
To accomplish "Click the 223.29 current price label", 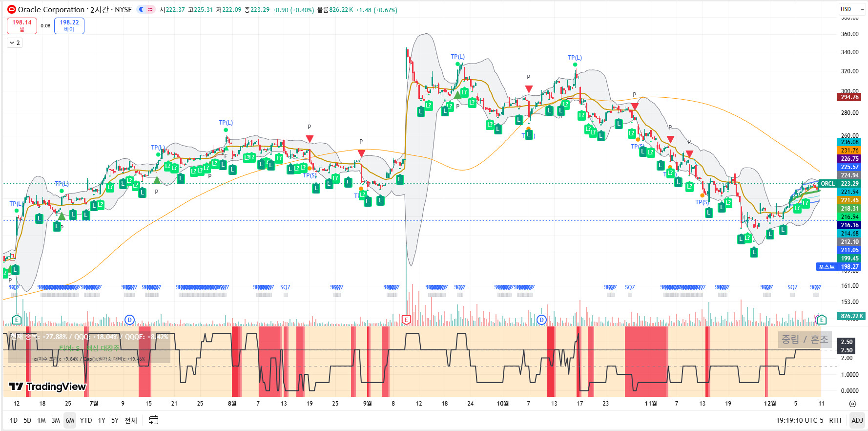I will coord(849,184).
